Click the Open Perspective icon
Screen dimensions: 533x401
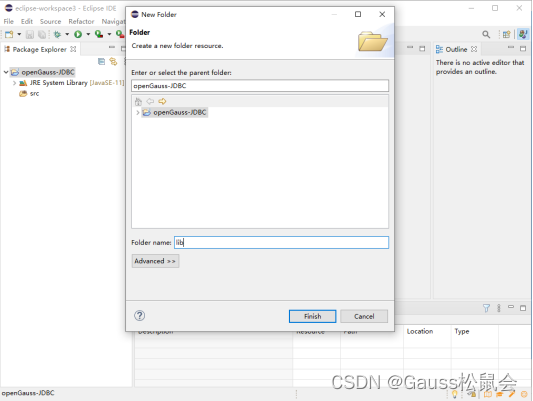506,34
